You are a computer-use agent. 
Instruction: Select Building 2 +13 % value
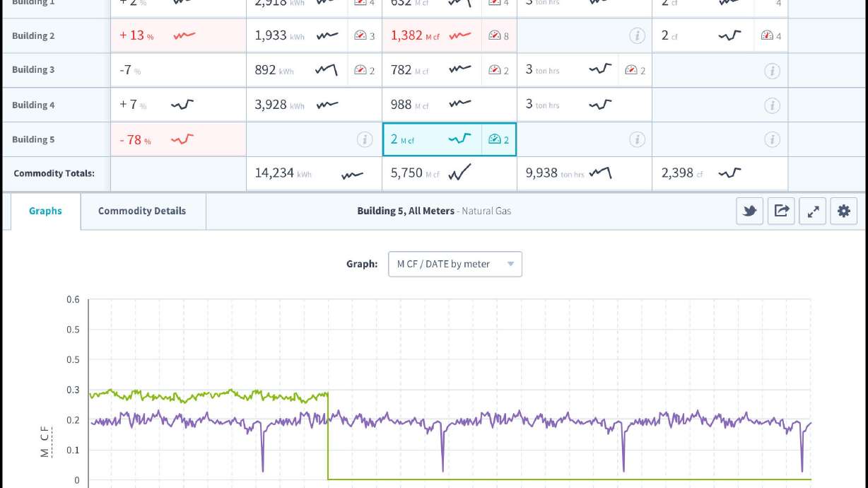136,35
